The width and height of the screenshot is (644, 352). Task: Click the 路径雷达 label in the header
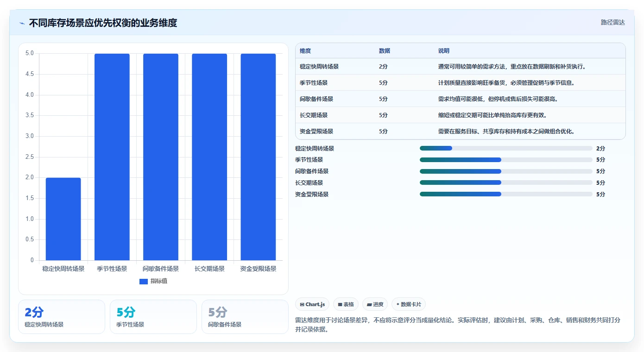(612, 22)
